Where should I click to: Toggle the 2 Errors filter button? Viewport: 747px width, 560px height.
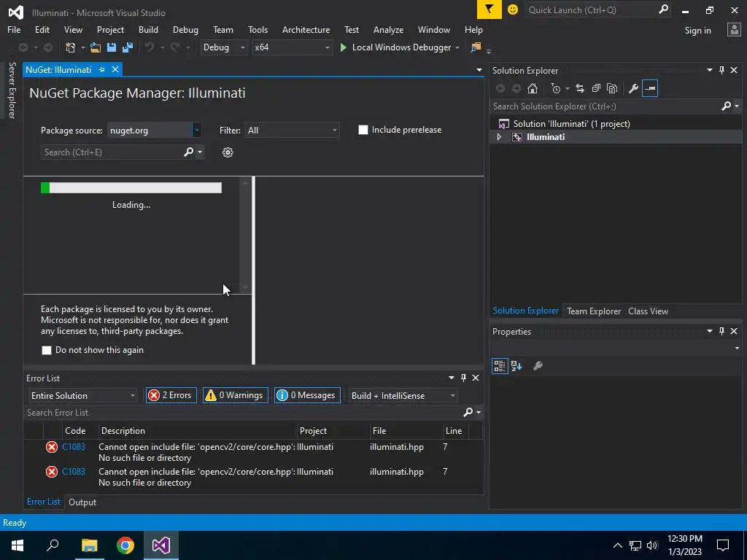pyautogui.click(x=171, y=395)
